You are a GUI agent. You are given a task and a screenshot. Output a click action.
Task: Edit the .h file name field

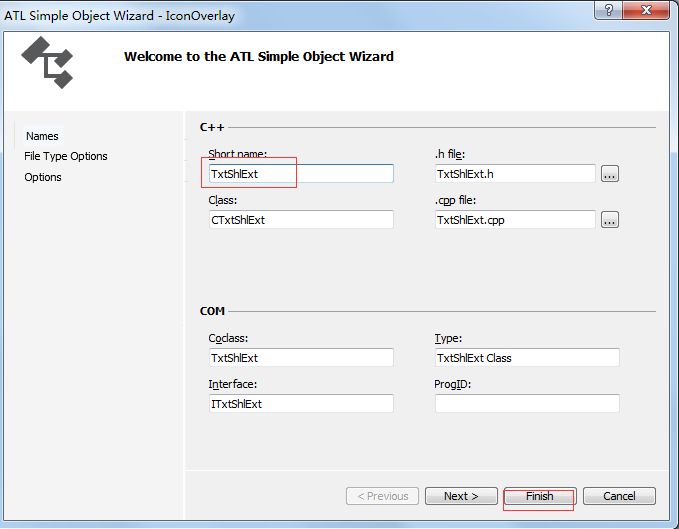click(x=514, y=174)
